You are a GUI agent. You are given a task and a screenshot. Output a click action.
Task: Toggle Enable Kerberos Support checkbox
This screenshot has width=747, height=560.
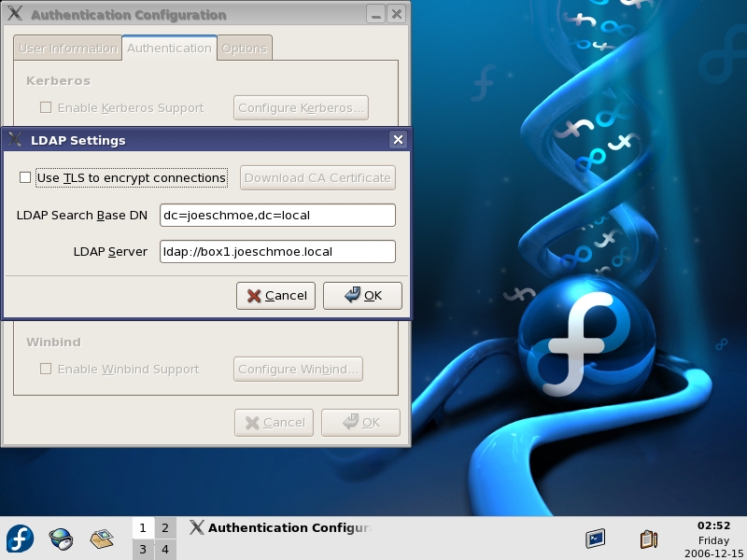(x=46, y=107)
